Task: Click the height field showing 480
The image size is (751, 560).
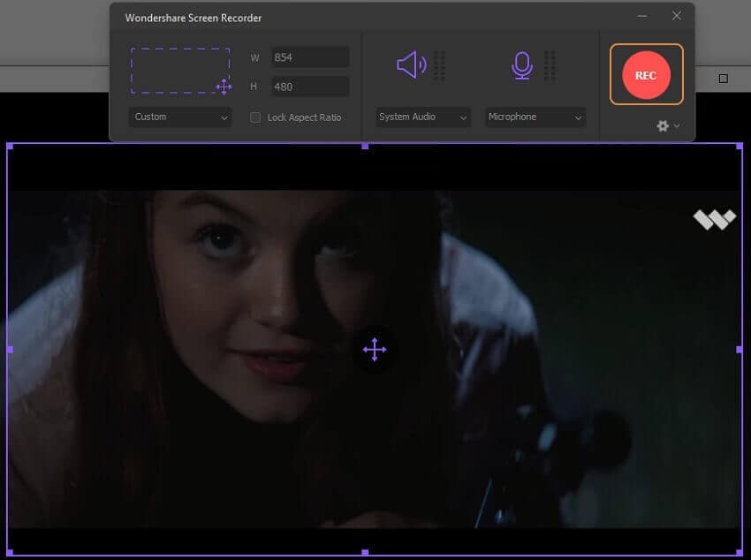Action: point(310,87)
